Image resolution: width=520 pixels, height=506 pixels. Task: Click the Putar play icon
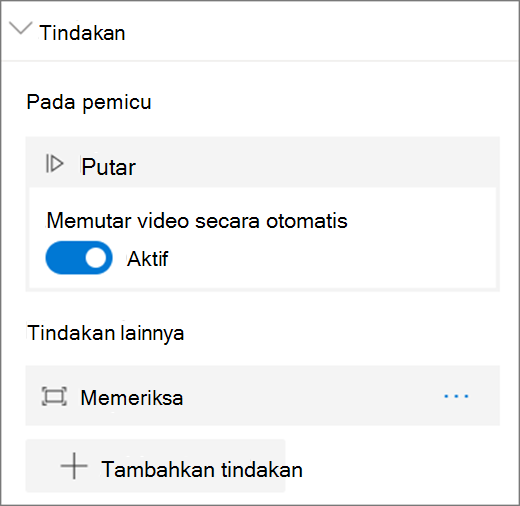(x=54, y=164)
